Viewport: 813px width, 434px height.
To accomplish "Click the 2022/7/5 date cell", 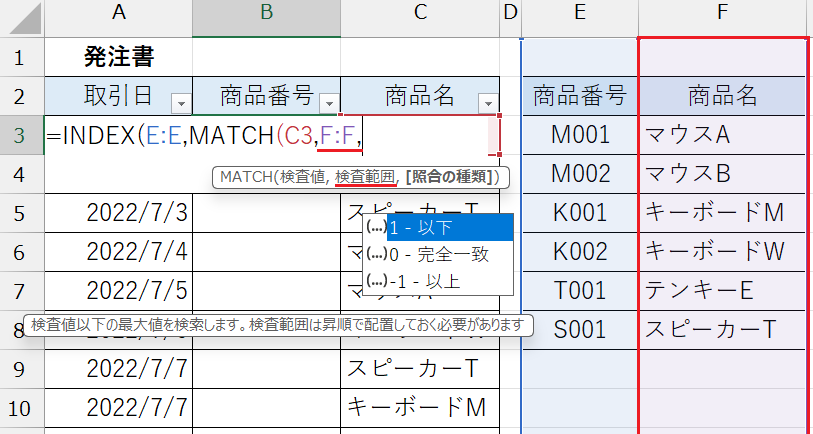I will [119, 291].
